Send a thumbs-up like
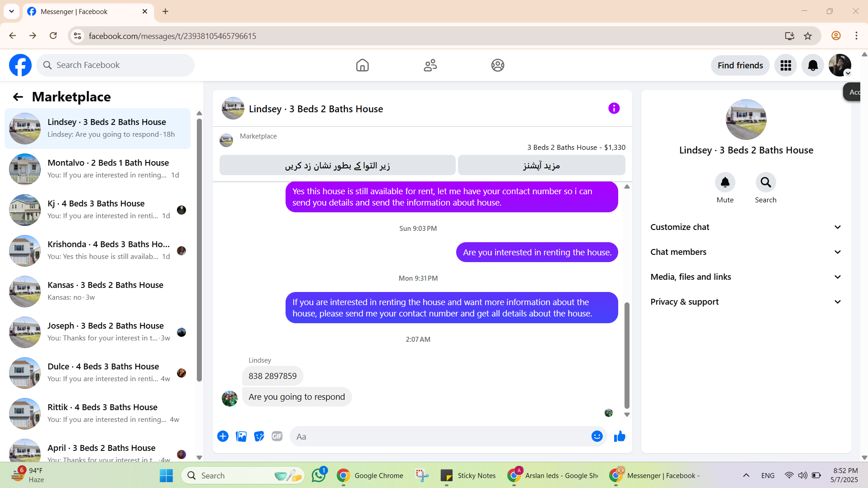 [x=619, y=436]
